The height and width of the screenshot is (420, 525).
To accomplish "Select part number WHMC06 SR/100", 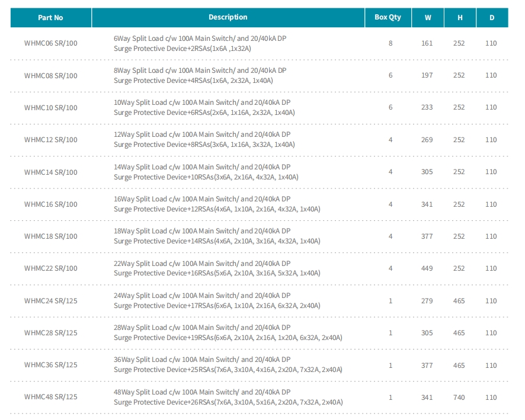I will (50, 43).
